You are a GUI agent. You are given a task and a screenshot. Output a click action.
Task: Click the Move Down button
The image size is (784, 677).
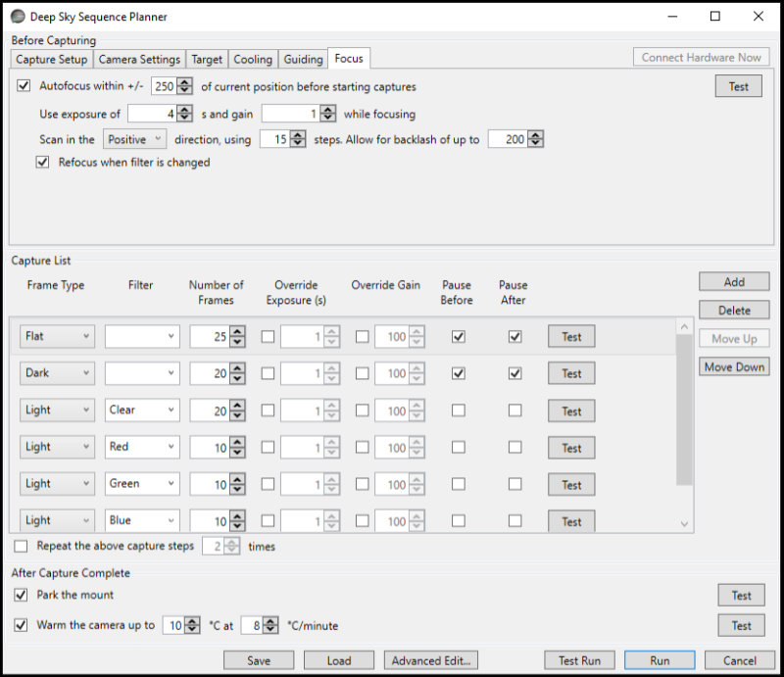pyautogui.click(x=734, y=367)
